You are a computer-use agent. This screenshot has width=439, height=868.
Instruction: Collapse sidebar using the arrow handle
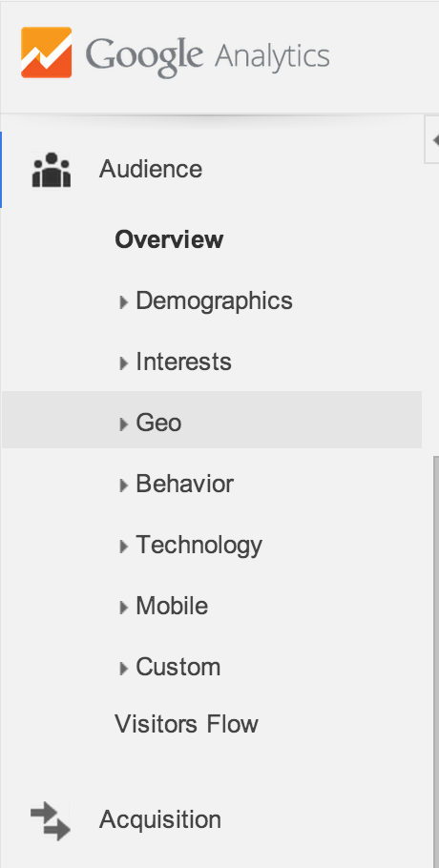coord(433,140)
